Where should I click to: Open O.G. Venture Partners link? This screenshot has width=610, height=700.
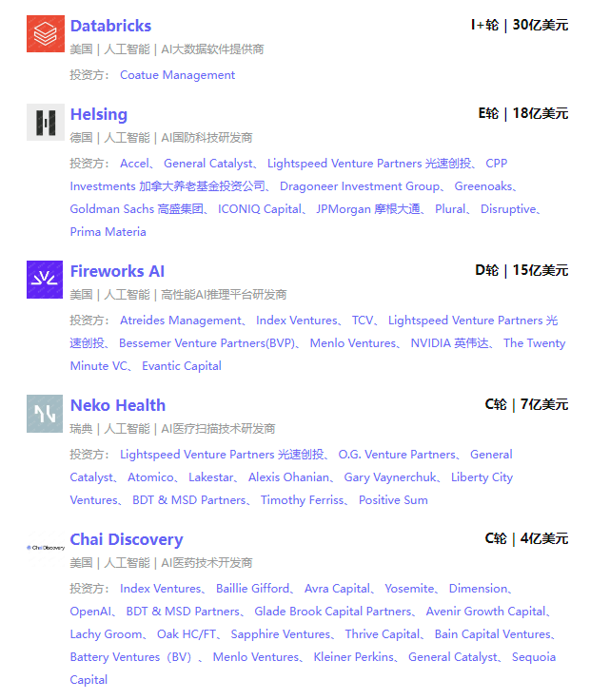(397, 455)
